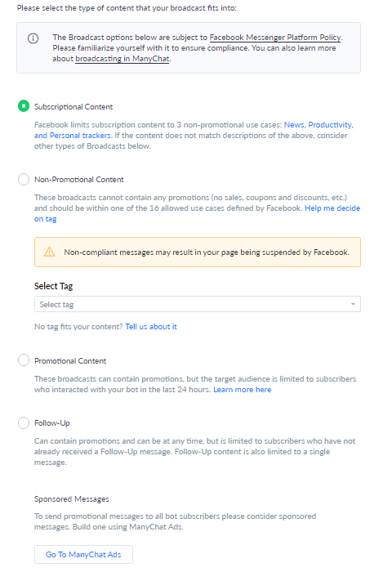Image resolution: width=392 pixels, height=572 pixels.
Task: Open the Learn more here link
Action: (x=242, y=390)
